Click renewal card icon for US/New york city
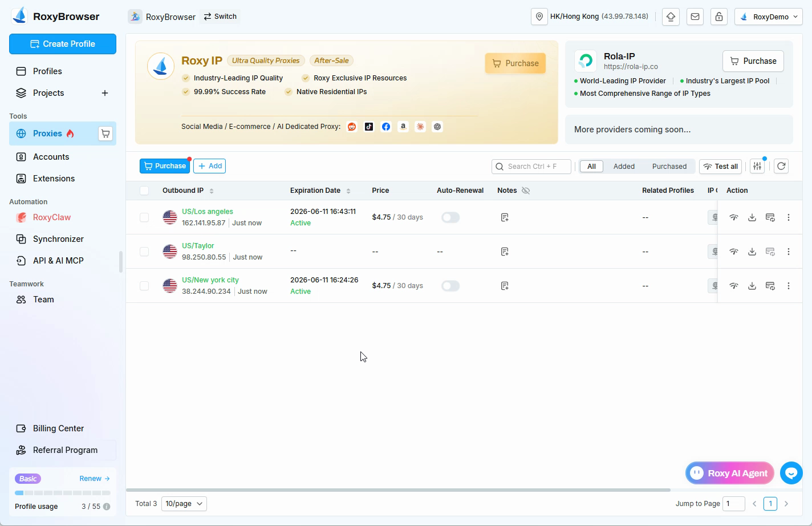The width and height of the screenshot is (812, 526). point(770,286)
